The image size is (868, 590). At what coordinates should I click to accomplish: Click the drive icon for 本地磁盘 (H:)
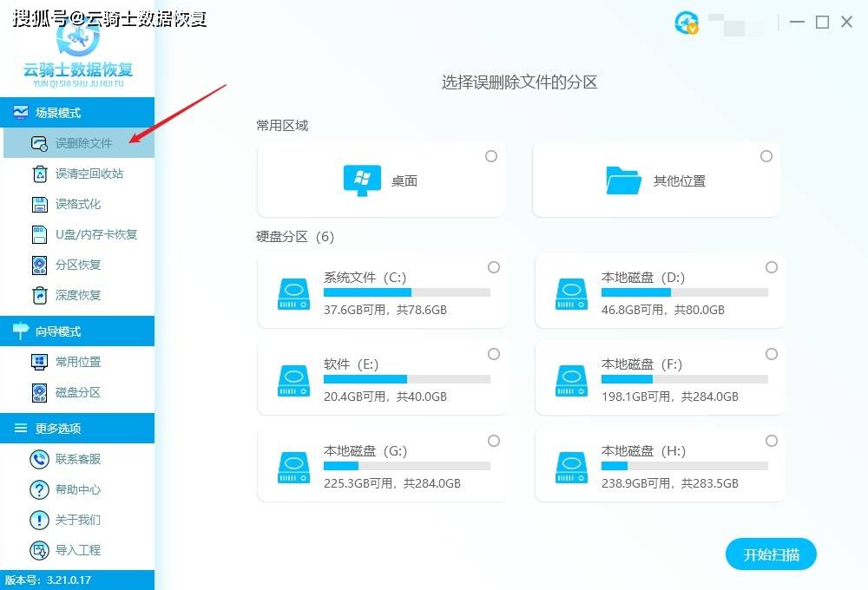572,468
